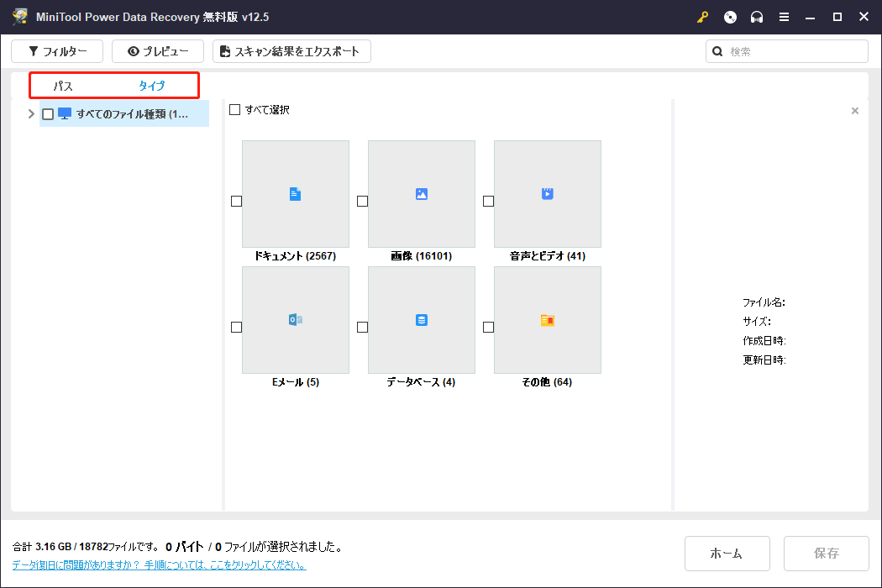Open the hamburger menu icon

click(x=784, y=18)
